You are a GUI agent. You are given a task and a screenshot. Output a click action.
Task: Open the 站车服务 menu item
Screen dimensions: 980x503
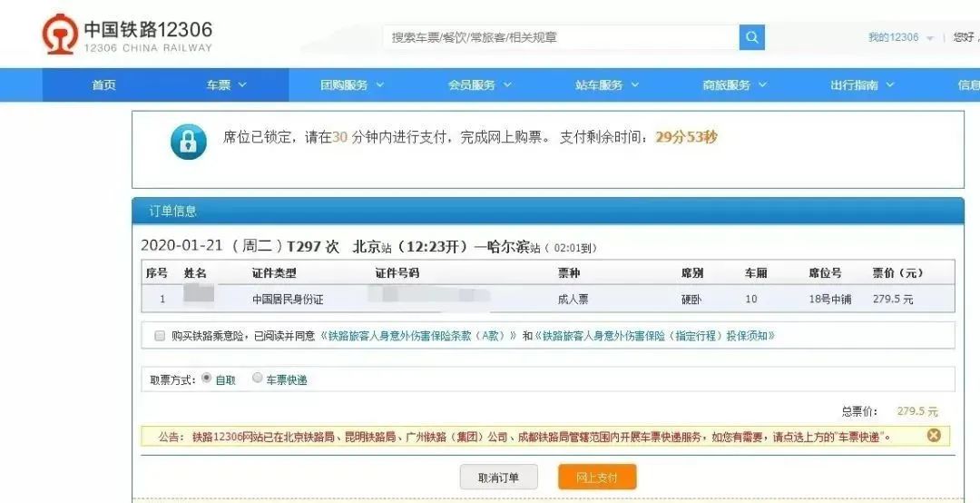(607, 85)
